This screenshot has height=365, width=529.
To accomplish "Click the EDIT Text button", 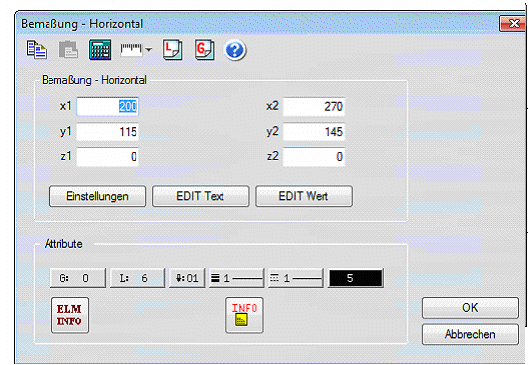I will [200, 196].
